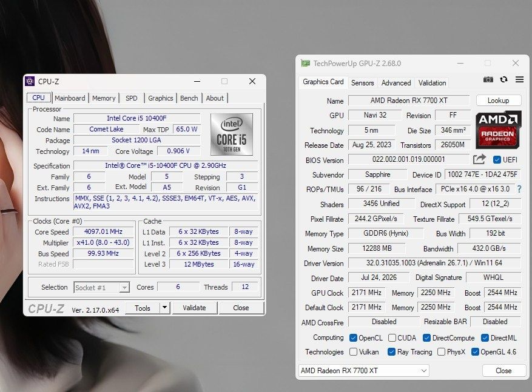
Task: Select the CPU tab in CPU-Z
Action: click(x=39, y=98)
